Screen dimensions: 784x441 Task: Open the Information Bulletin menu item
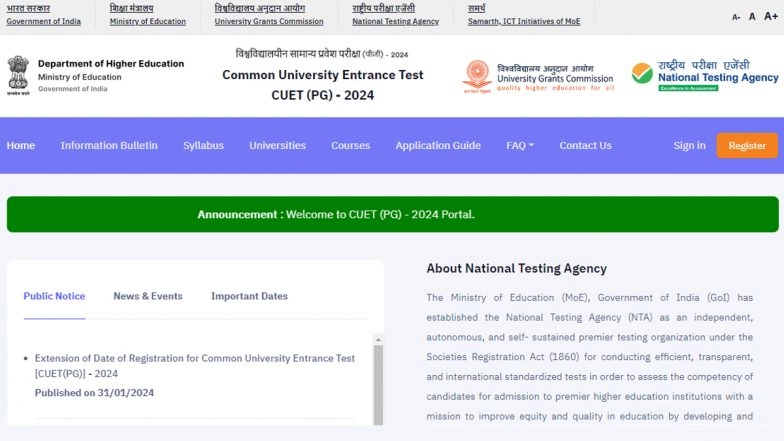pyautogui.click(x=109, y=146)
